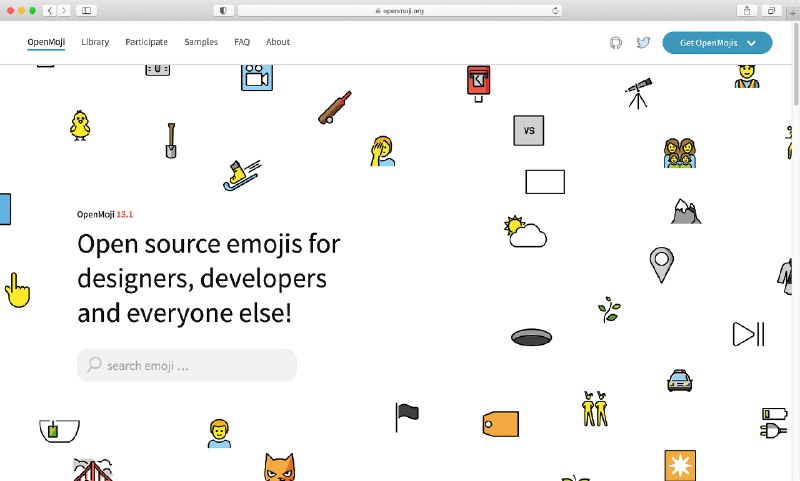This screenshot has height=481, width=800.
Task: Select the movie camera emoji
Action: point(257,78)
